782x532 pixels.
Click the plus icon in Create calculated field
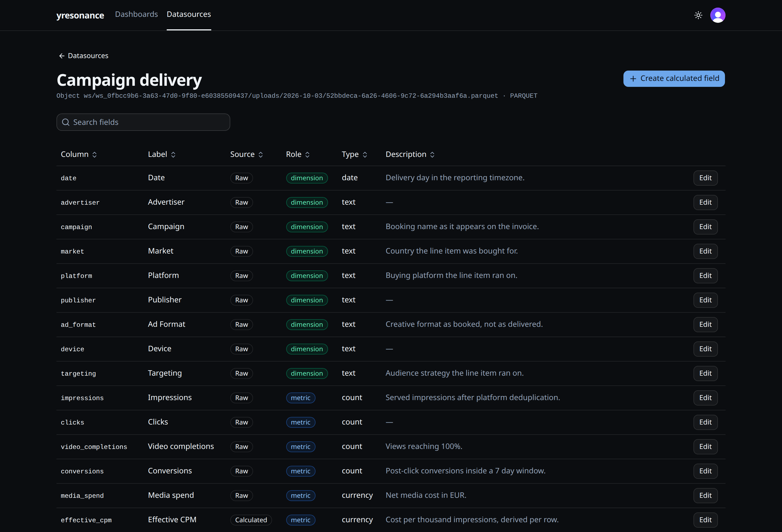point(633,79)
